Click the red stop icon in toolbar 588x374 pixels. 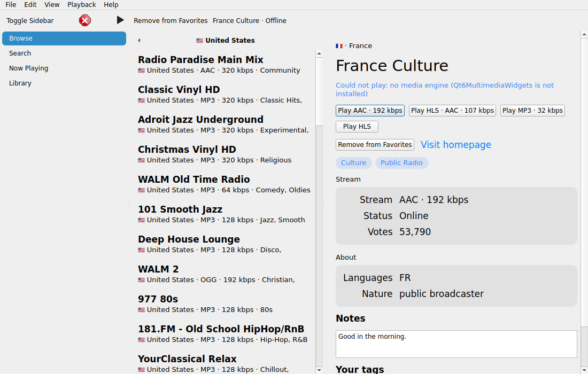pos(85,20)
